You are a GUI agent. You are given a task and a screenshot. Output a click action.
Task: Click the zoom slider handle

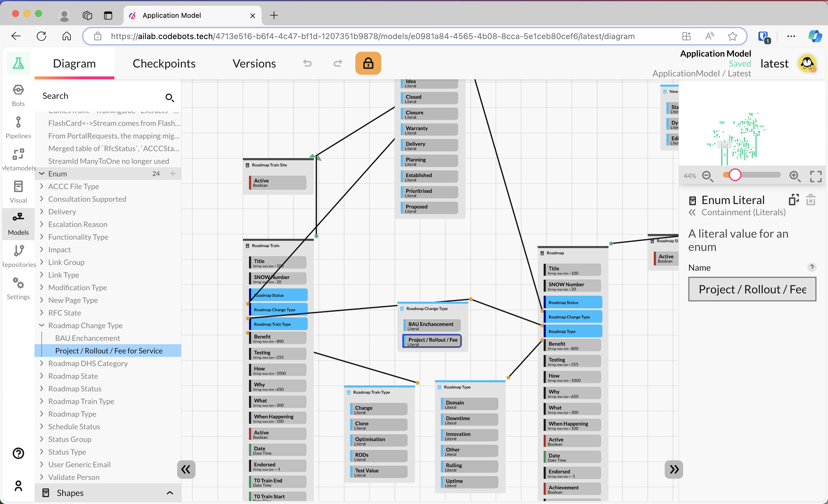point(735,175)
